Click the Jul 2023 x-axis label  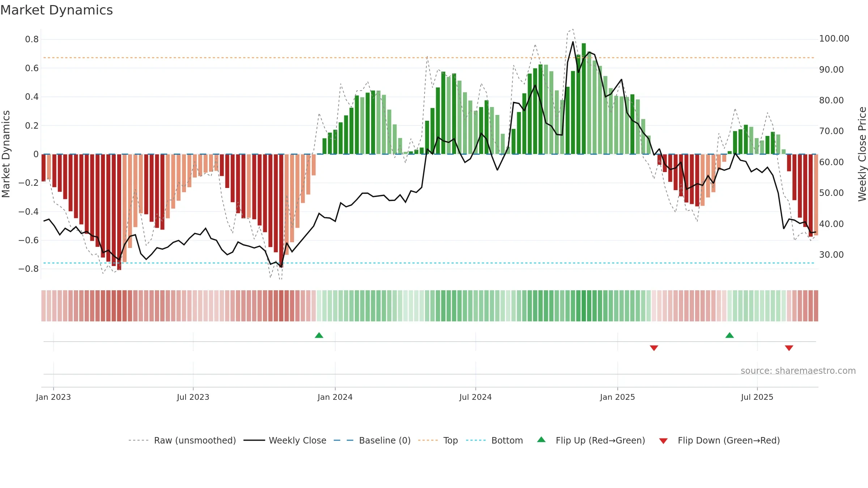(x=193, y=397)
